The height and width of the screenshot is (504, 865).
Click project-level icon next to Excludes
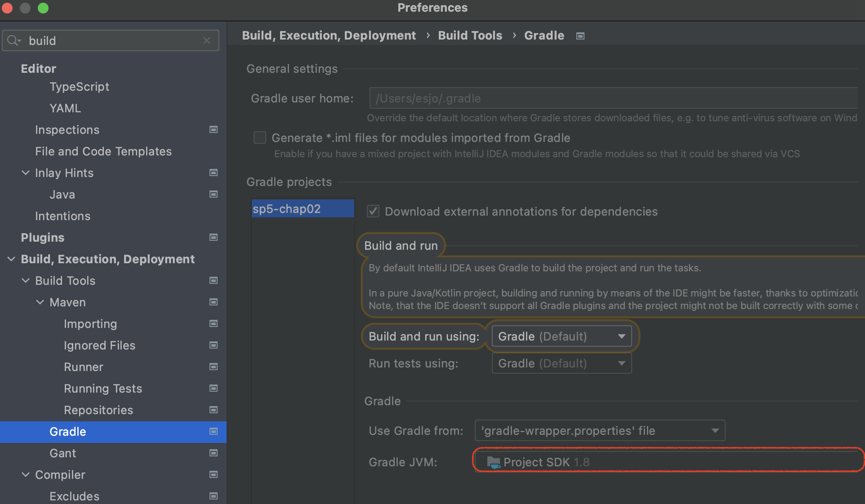click(214, 496)
